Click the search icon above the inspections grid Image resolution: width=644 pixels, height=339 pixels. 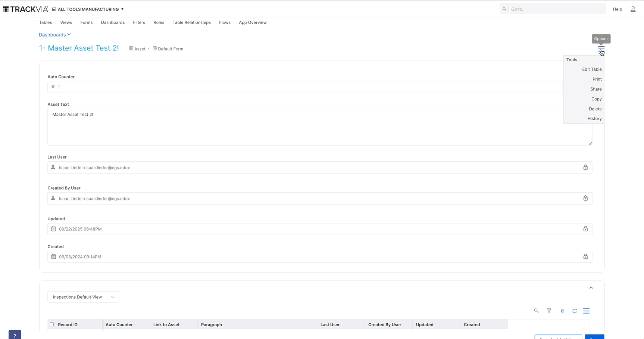(536, 311)
